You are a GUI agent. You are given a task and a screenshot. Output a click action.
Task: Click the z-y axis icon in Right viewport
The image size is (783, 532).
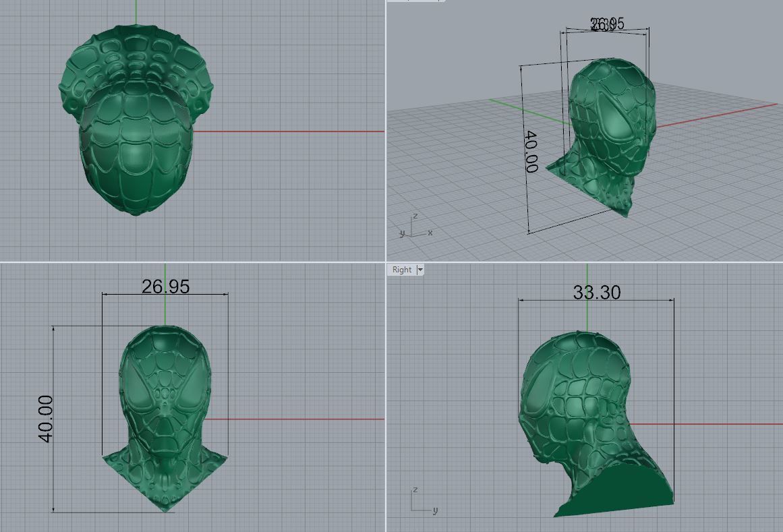(425, 501)
